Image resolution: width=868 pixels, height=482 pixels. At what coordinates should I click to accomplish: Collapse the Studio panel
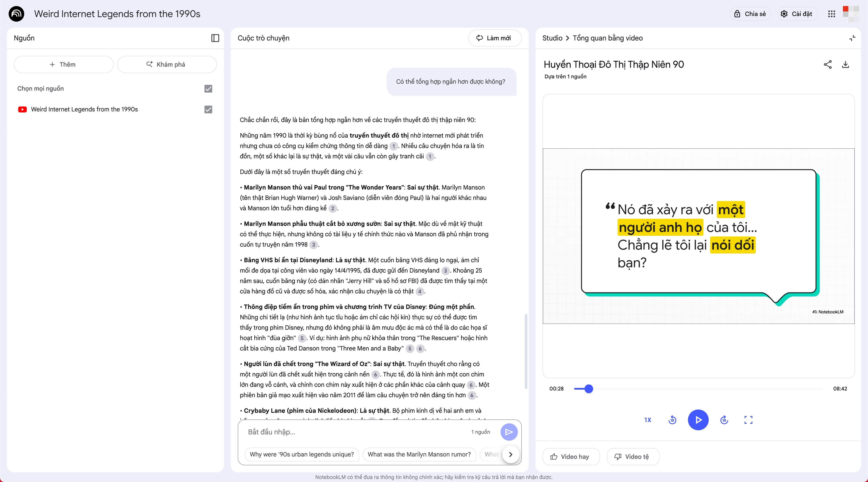[852, 38]
